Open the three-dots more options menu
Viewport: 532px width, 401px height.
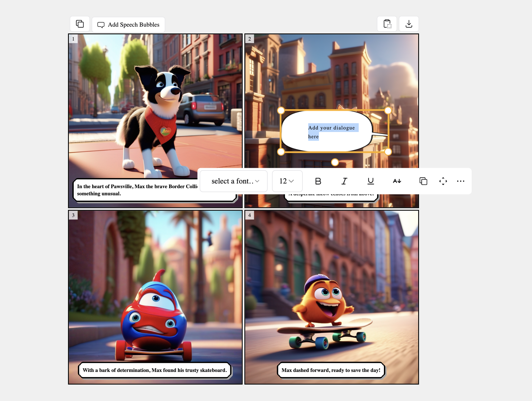(x=460, y=181)
